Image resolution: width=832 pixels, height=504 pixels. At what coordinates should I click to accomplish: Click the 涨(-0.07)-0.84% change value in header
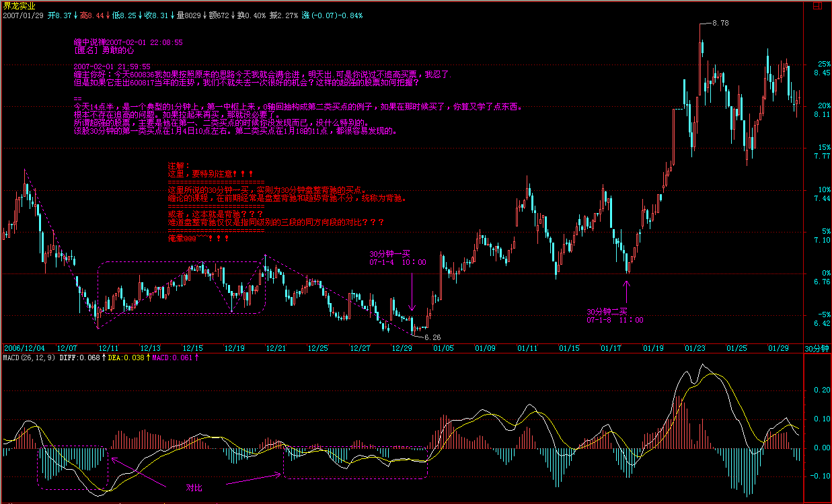pyautogui.click(x=332, y=14)
